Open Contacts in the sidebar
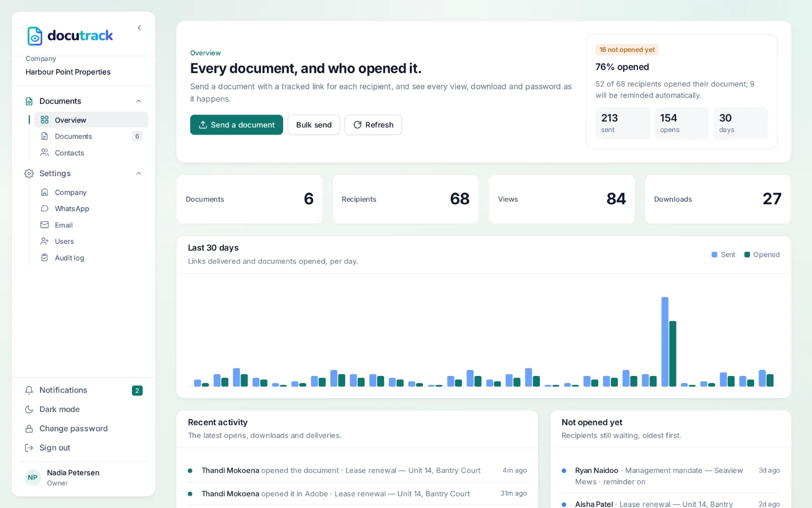Screen dimensions: 812x508 pyautogui.click(x=91, y=152)
